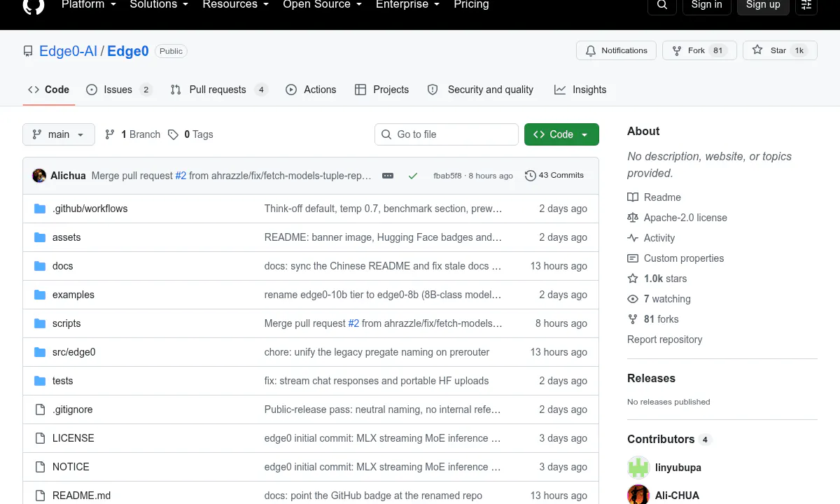Click the commit history clock icon

point(531,176)
